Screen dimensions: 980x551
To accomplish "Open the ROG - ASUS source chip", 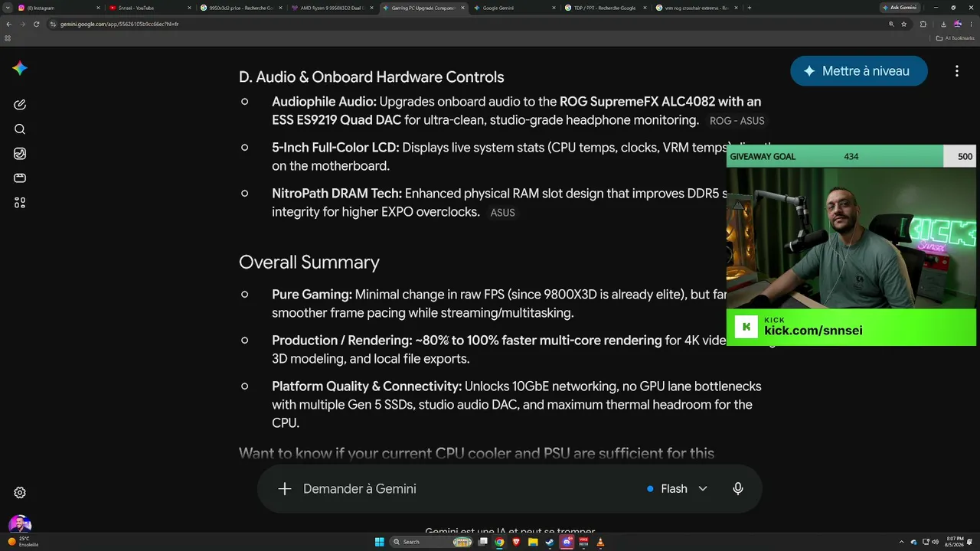I will click(x=737, y=121).
